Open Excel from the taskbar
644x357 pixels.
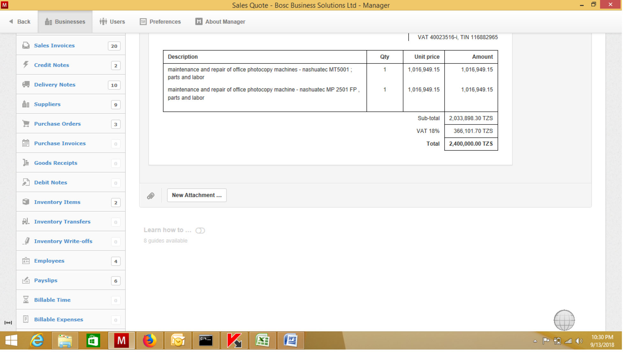262,341
